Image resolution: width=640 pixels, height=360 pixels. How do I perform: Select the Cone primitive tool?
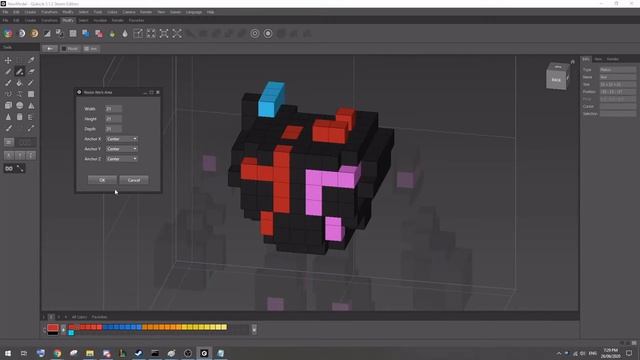(8, 117)
